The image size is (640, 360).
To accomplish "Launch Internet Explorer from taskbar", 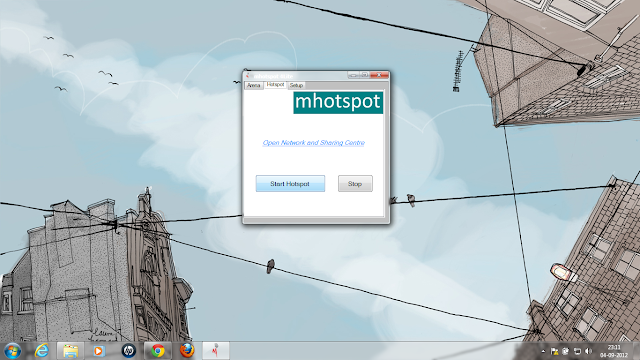I will pyautogui.click(x=42, y=351).
